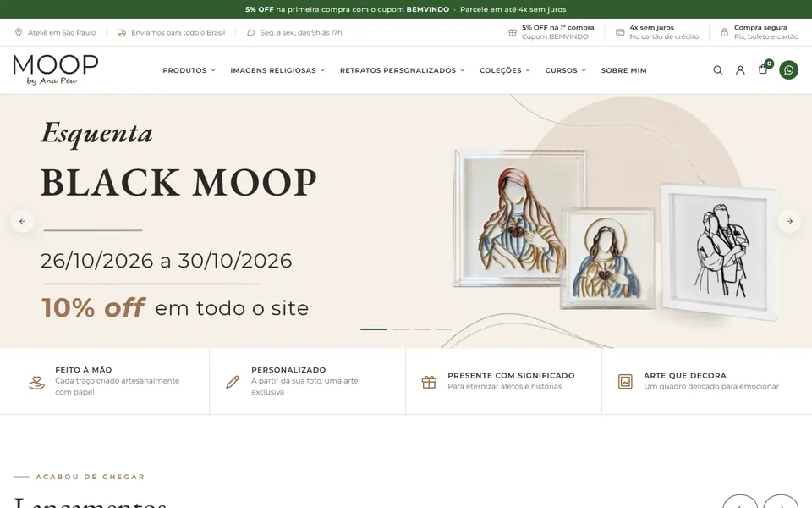The height and width of the screenshot is (508, 812).
Task: Click couple line-art white frame
Action: pos(720,251)
